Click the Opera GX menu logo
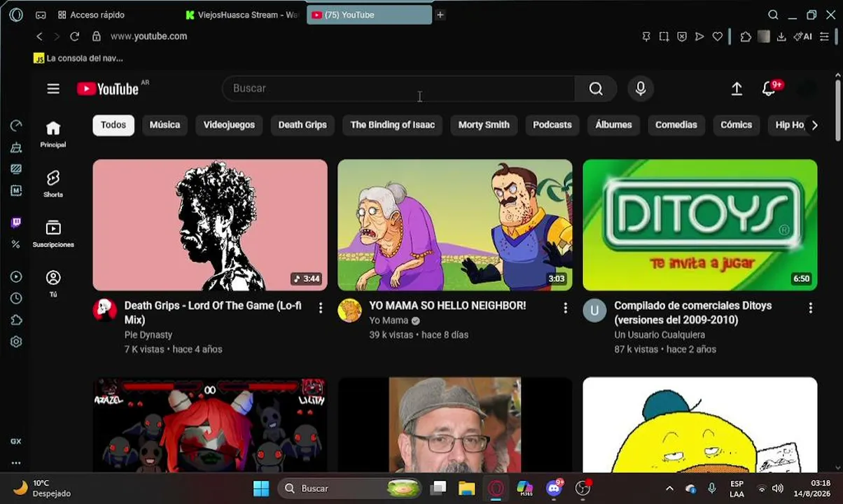This screenshot has width=843, height=504. point(15,15)
